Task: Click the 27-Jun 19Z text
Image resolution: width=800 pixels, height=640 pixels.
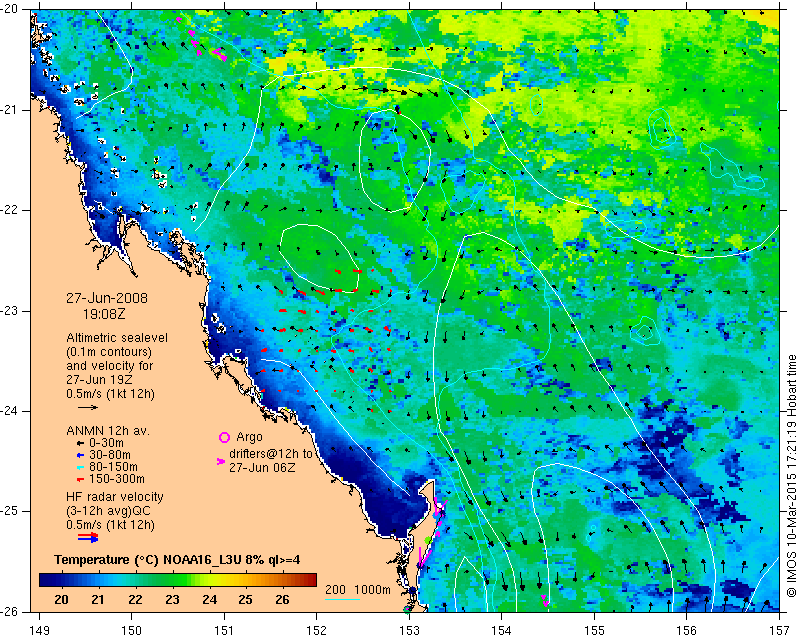Action: click(99, 380)
